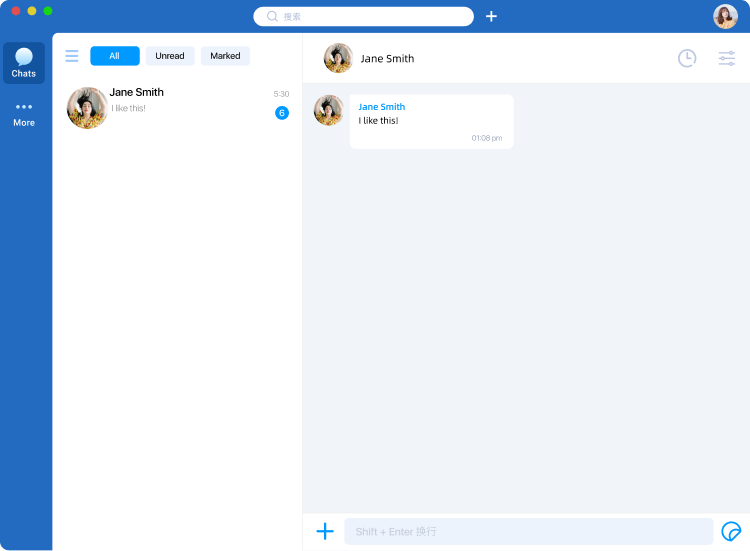This screenshot has width=750, height=551.
Task: Open chat history clock icon
Action: (x=687, y=58)
